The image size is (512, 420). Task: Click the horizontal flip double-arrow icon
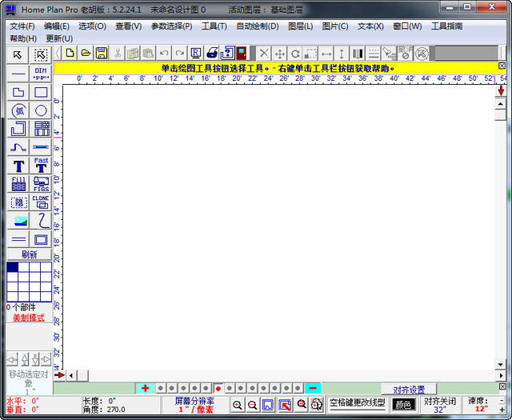[x=326, y=54]
